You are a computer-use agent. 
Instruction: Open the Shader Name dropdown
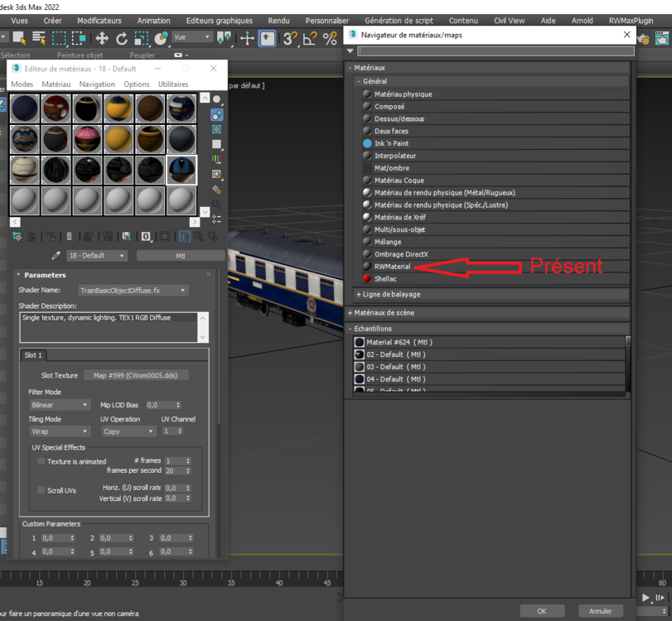133,291
